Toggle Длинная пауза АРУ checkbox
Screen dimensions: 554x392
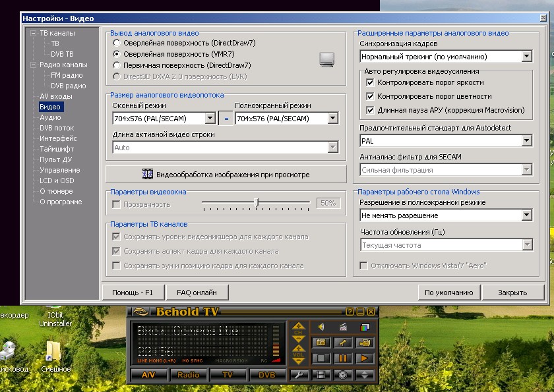click(x=369, y=110)
